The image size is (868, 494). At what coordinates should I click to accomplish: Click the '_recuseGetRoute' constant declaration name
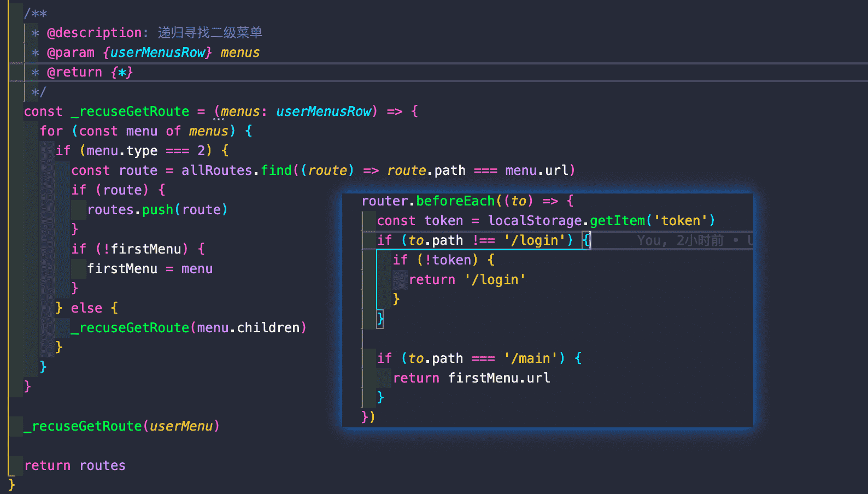[130, 111]
